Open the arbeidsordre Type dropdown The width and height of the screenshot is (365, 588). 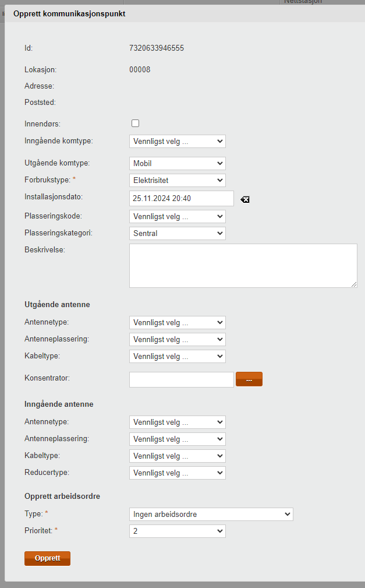coord(211,515)
